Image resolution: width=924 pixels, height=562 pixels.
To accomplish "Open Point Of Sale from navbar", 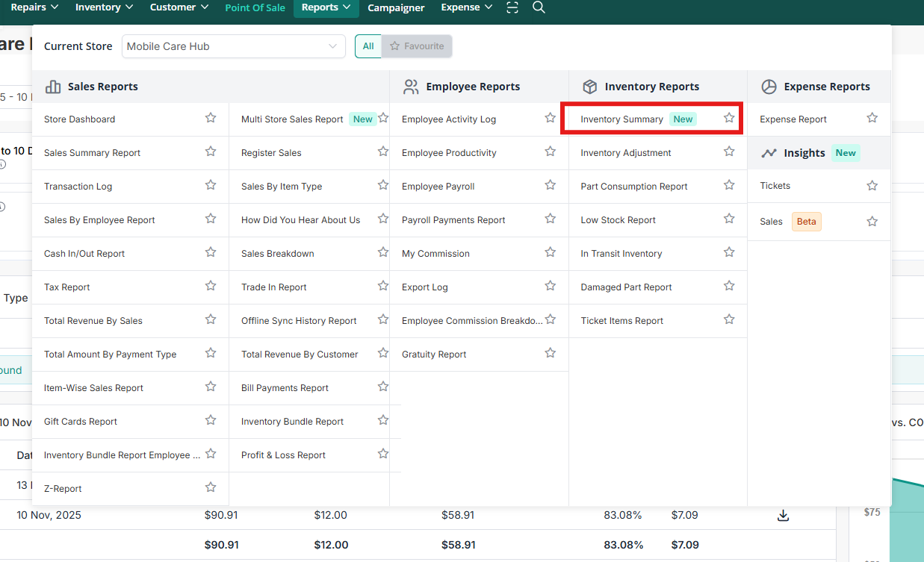I will point(255,7).
